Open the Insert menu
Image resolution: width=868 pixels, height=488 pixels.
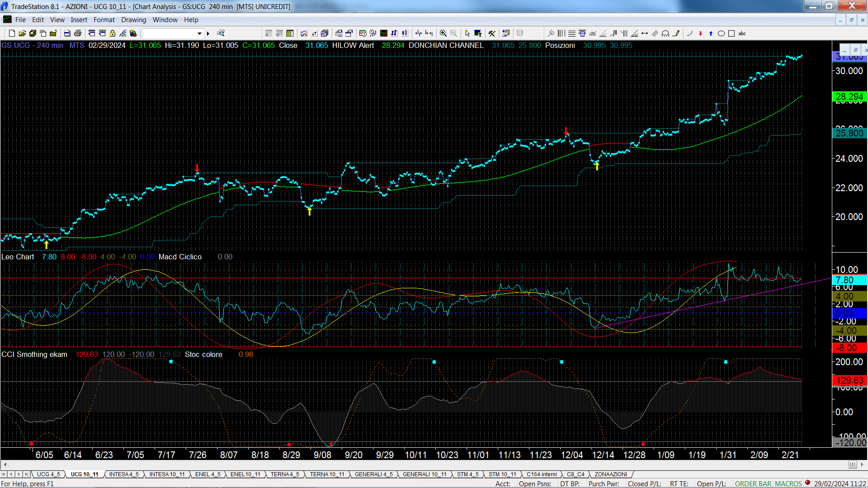click(x=79, y=20)
